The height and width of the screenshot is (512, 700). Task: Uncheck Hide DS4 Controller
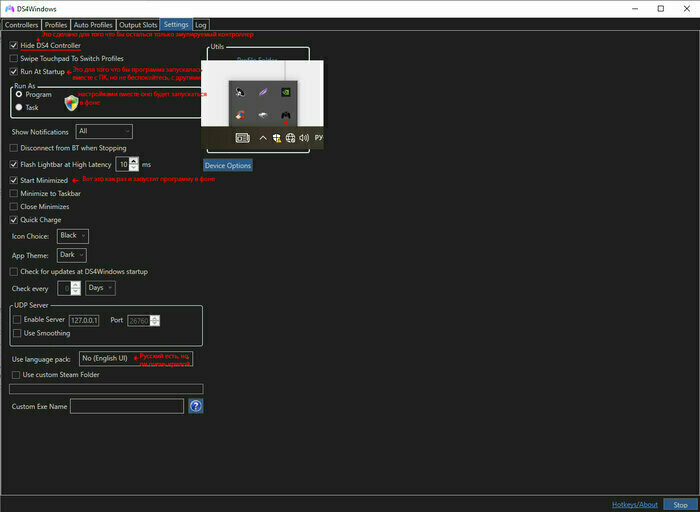pos(14,46)
